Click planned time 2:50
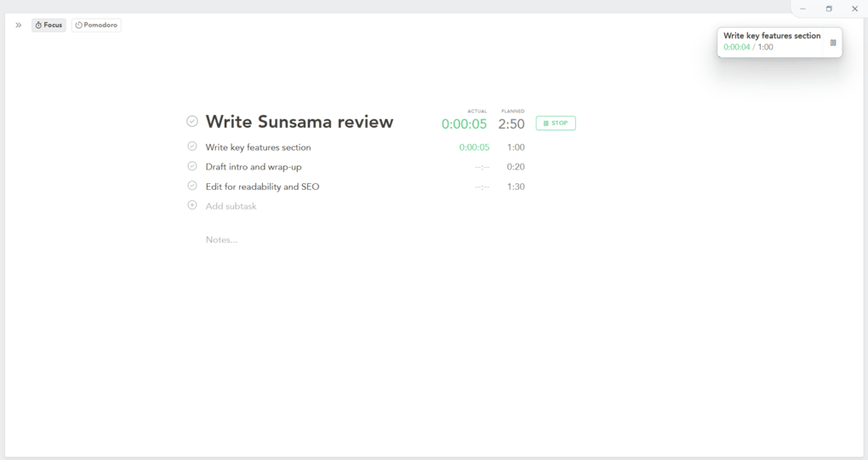This screenshot has height=460, width=868. [511, 124]
